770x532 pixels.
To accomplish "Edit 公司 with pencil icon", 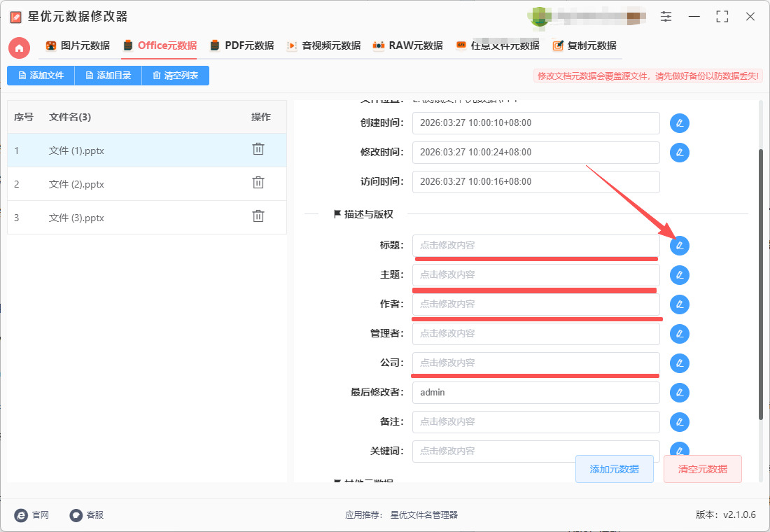I will 680,363.
